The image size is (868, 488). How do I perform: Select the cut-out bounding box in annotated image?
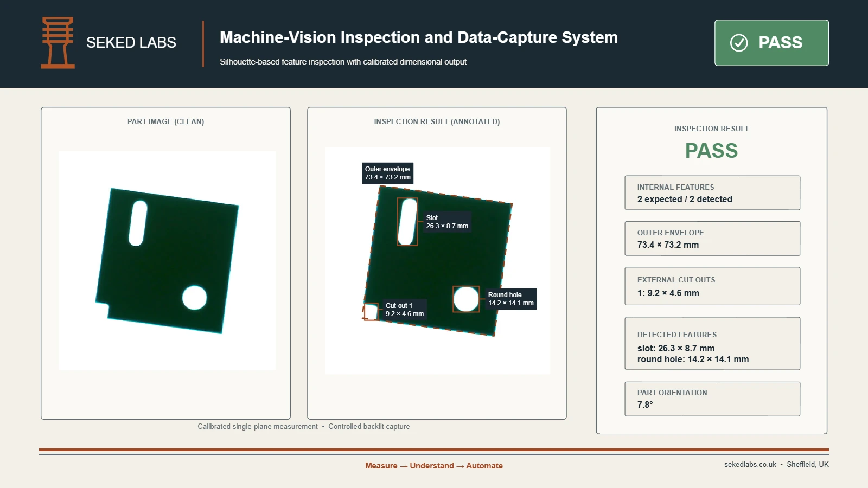click(371, 312)
